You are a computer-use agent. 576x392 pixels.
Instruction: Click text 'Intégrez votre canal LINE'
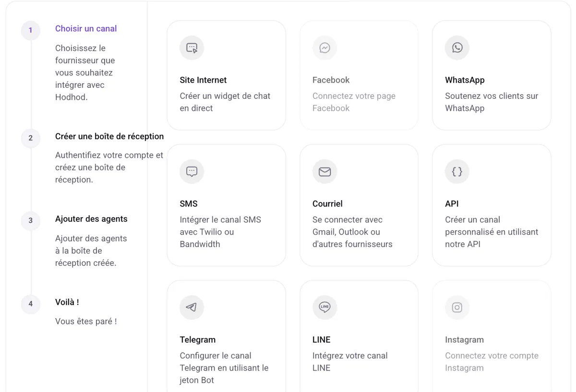(350, 362)
